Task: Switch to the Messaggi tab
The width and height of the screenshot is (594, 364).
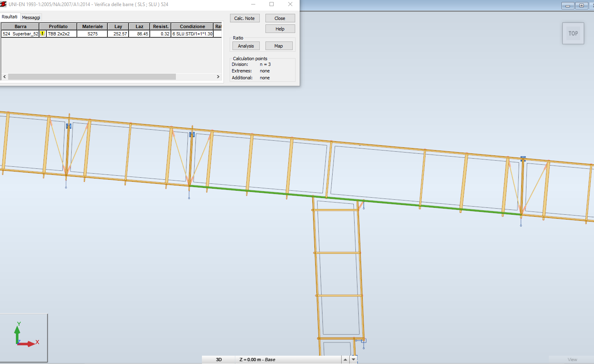Action: click(x=31, y=17)
